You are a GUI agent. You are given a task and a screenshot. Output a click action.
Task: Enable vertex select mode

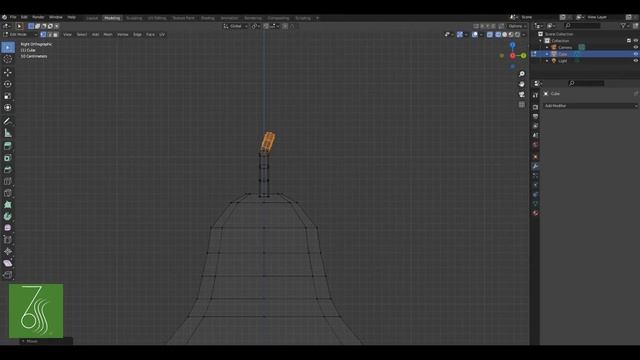click(43, 35)
